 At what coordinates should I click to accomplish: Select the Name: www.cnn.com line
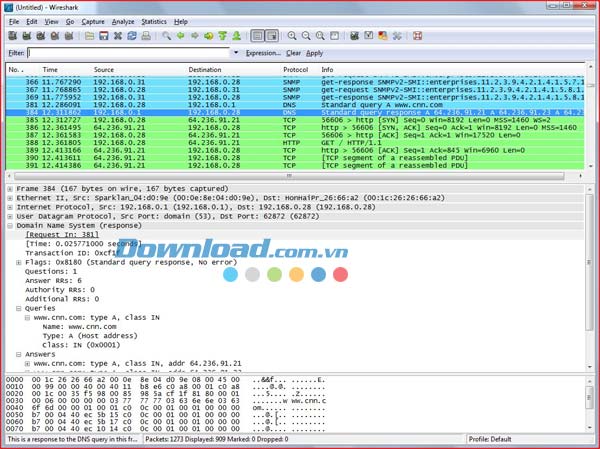point(80,327)
